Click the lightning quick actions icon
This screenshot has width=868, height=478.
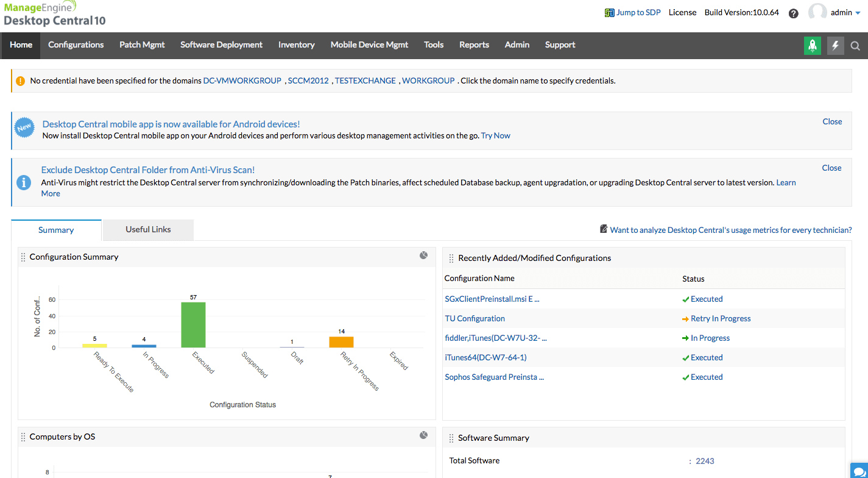pyautogui.click(x=835, y=46)
